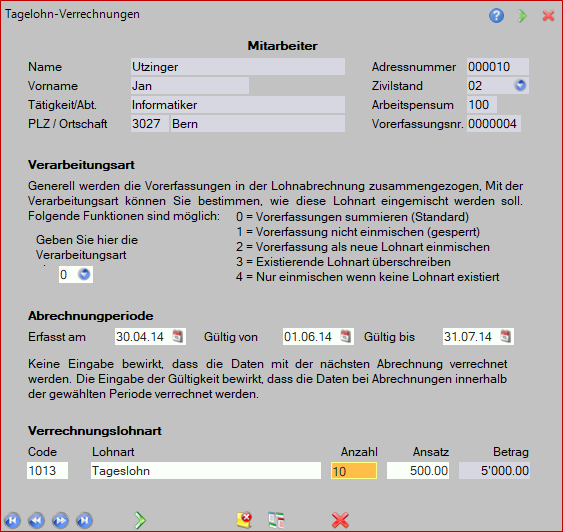
Task: Open calendar picker for Gültig bis
Action: pyautogui.click(x=505, y=336)
